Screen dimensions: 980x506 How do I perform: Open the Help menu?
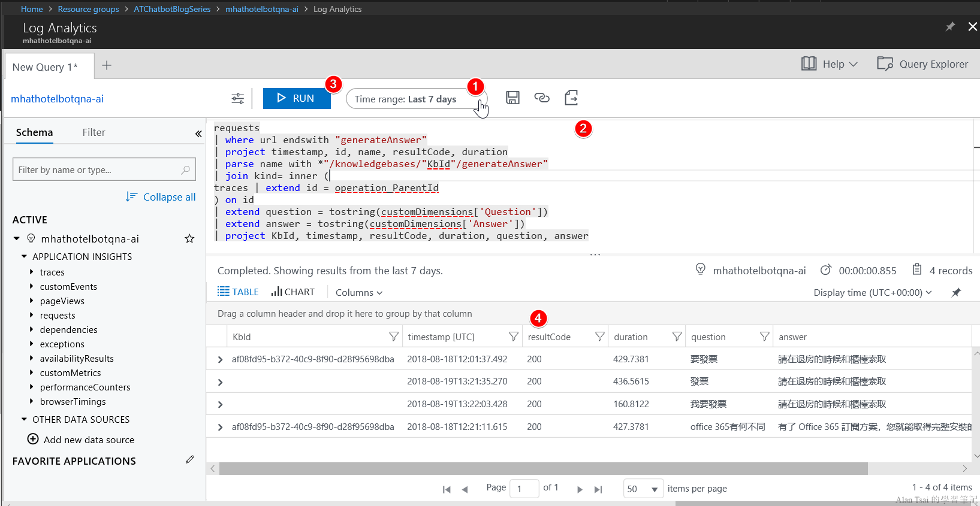point(830,64)
